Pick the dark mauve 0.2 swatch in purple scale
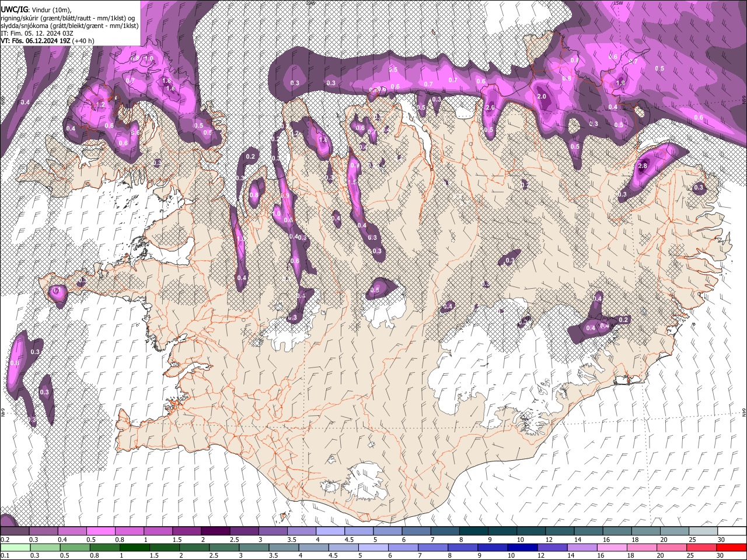747x560 pixels. [x=15, y=531]
